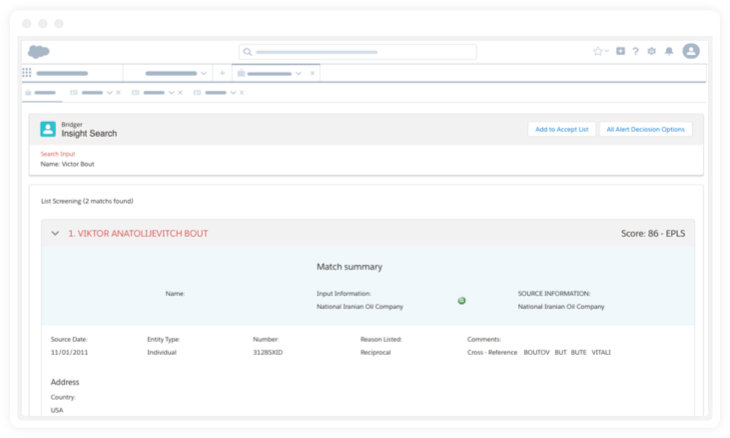Image resolution: width=730 pixels, height=438 pixels.
Task: Open the fourth subtab chevron
Action: click(233, 93)
